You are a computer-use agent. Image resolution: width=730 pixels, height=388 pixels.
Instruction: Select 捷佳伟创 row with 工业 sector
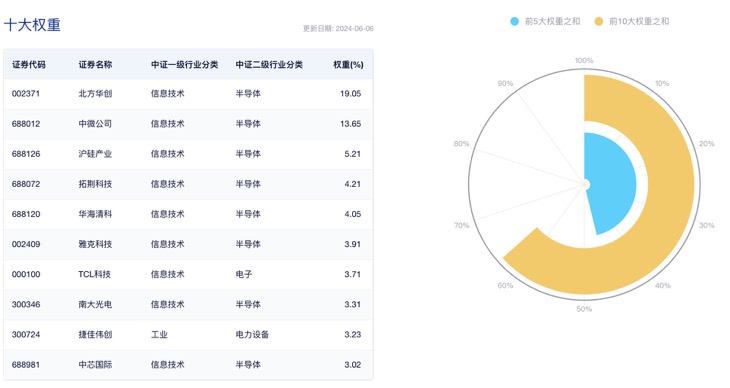pyautogui.click(x=188, y=334)
